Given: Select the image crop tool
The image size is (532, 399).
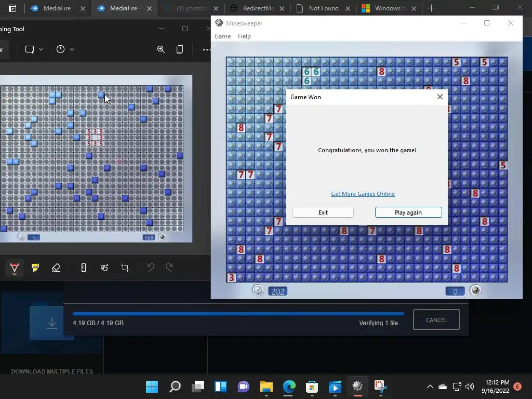Looking at the screenshot, I should pyautogui.click(x=125, y=268).
